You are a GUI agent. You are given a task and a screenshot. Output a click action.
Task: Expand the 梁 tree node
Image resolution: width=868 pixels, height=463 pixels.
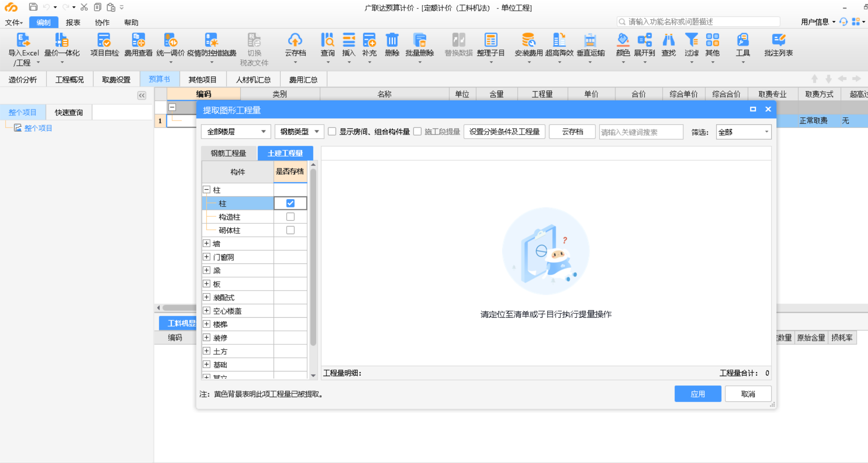click(206, 270)
